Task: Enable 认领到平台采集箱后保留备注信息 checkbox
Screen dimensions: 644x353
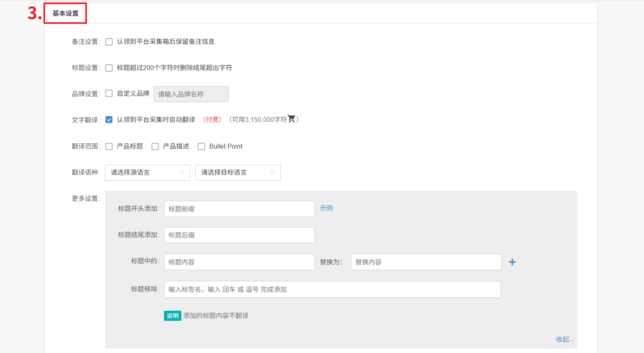Action: [x=109, y=42]
